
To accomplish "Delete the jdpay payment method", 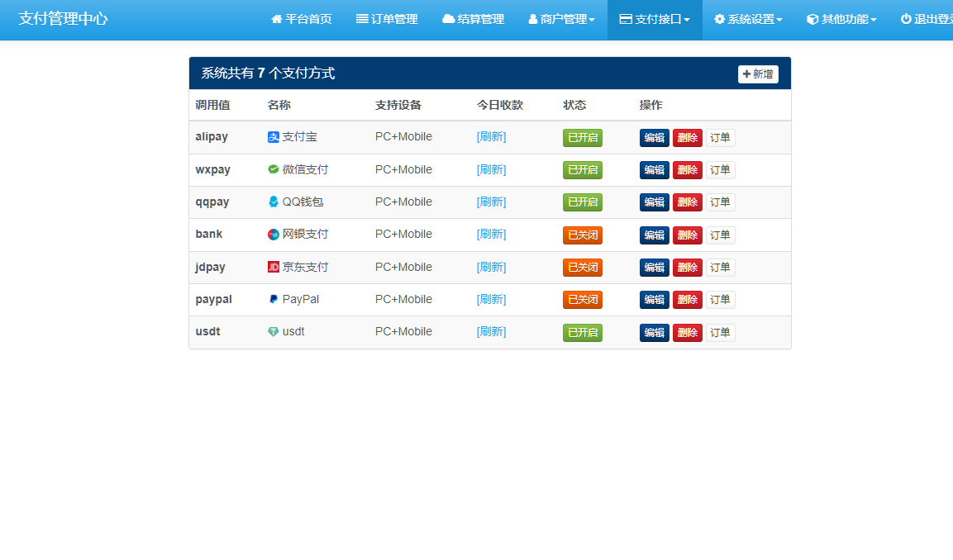I will pyautogui.click(x=688, y=268).
